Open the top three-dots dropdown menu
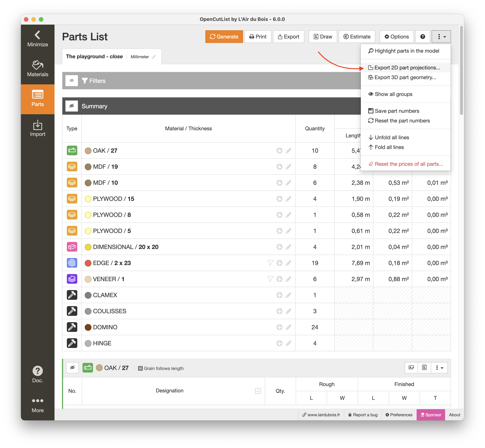Screen dimensions: 485x448 [x=441, y=37]
